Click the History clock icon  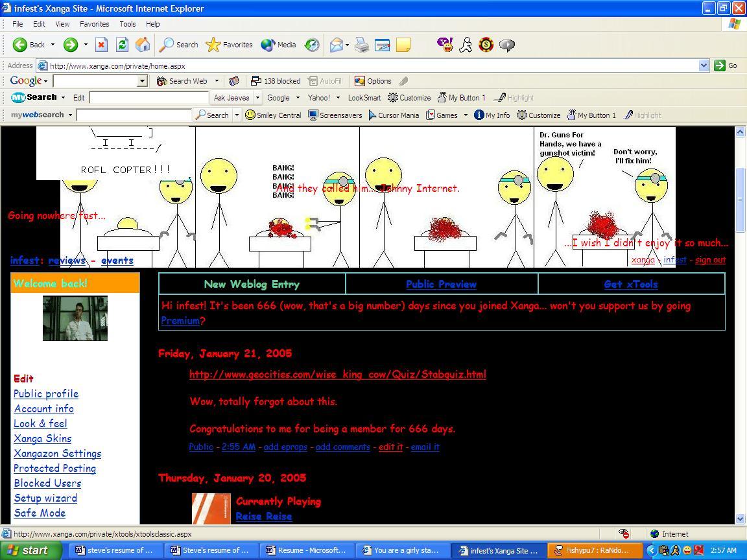point(312,45)
